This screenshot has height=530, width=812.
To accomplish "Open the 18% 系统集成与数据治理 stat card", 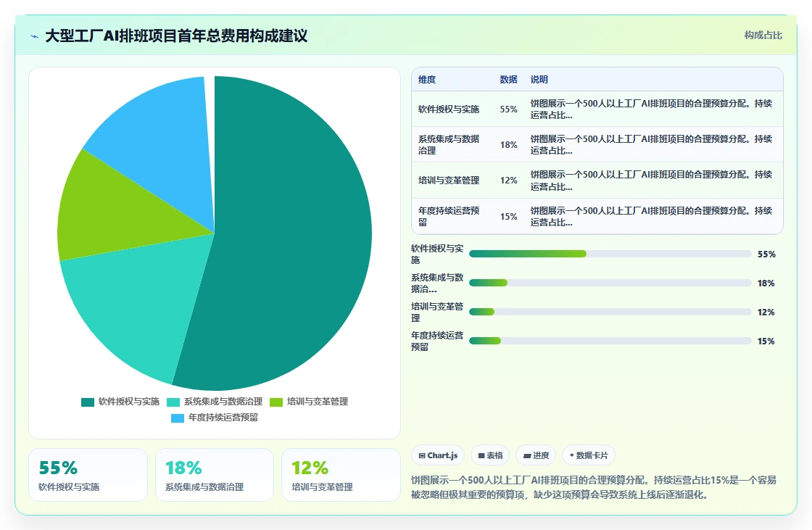I will 215,475.
